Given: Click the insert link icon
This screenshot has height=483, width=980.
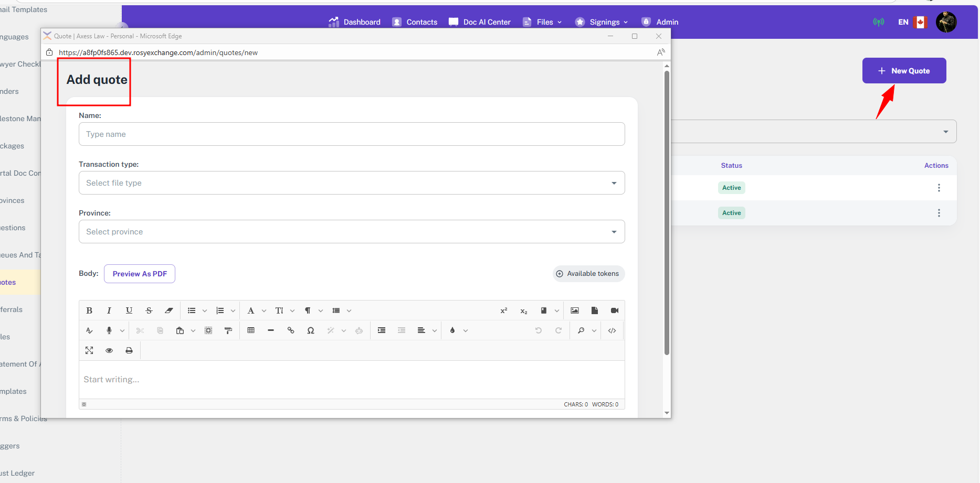Looking at the screenshot, I should coord(291,330).
